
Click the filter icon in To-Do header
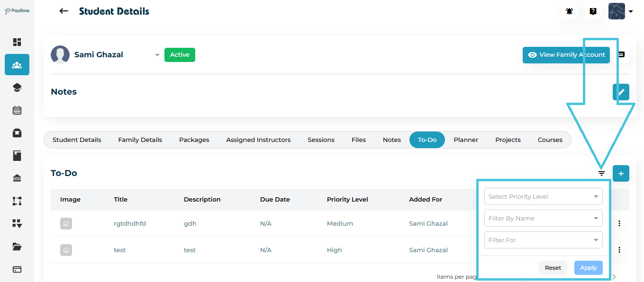601,174
